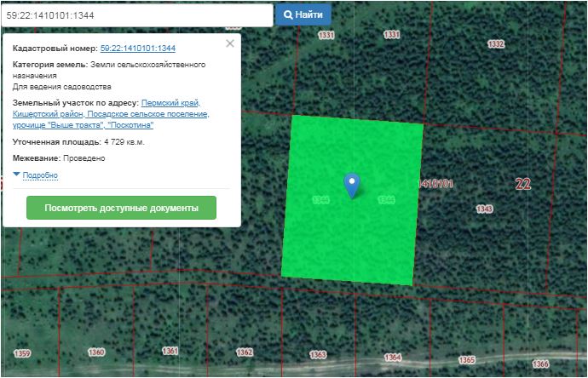Expand the Подробно details section
This screenshot has width=588, height=378.
40,175
